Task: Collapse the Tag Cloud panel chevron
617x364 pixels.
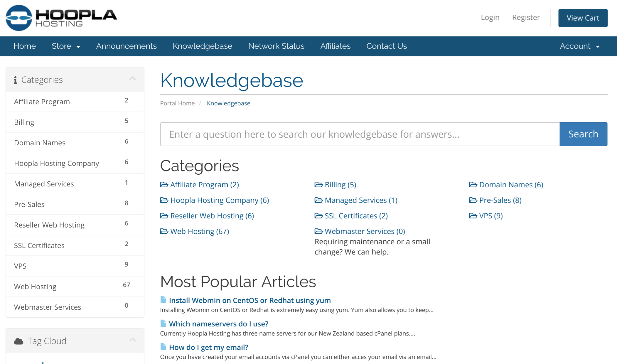Action: point(132,340)
